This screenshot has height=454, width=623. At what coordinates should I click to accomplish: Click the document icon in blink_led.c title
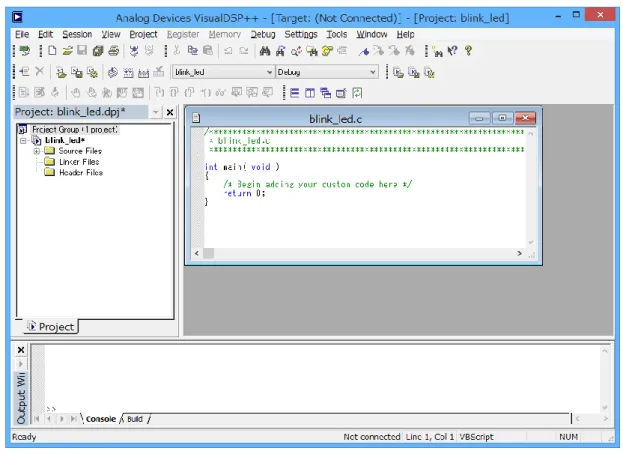[196, 118]
